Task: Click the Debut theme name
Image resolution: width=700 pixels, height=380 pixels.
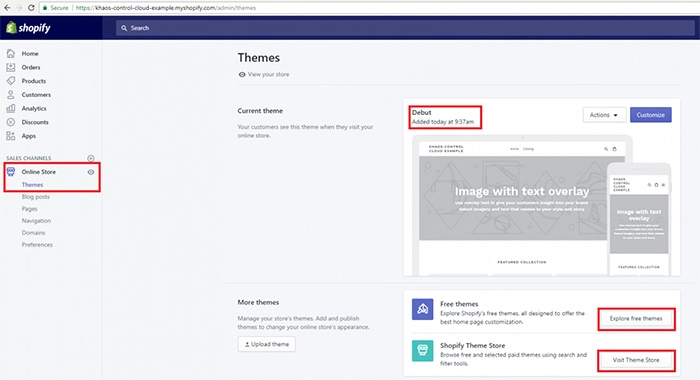Action: (421, 113)
